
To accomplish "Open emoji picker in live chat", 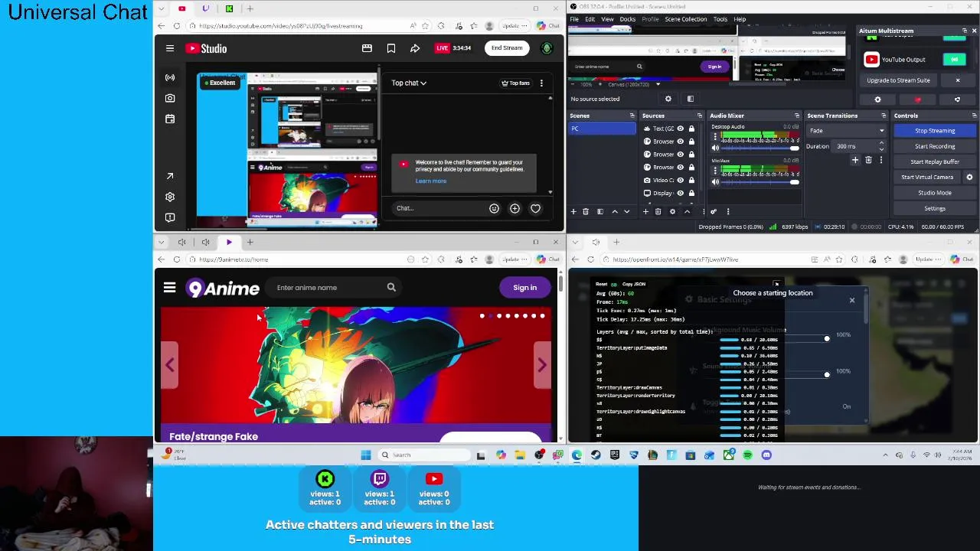I will pyautogui.click(x=494, y=208).
